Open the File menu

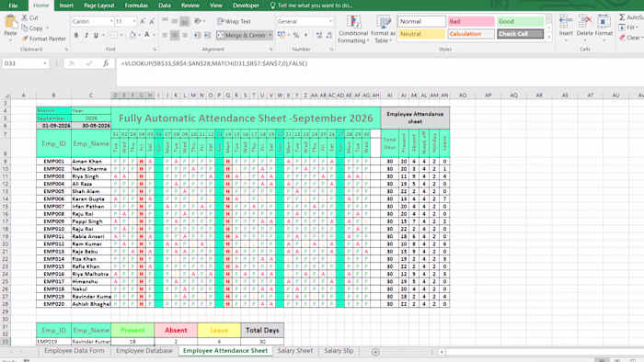[x=13, y=6]
